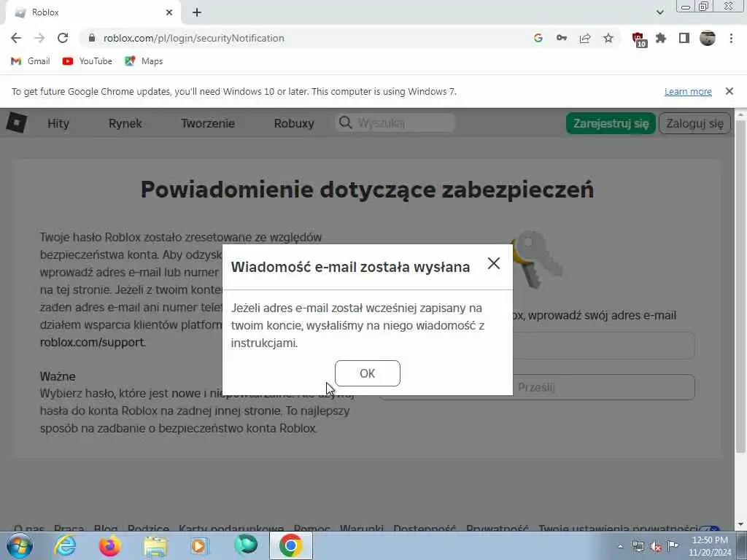Image resolution: width=747 pixels, height=560 pixels.
Task: Open the media player taskbar icon
Action: [x=200, y=545]
